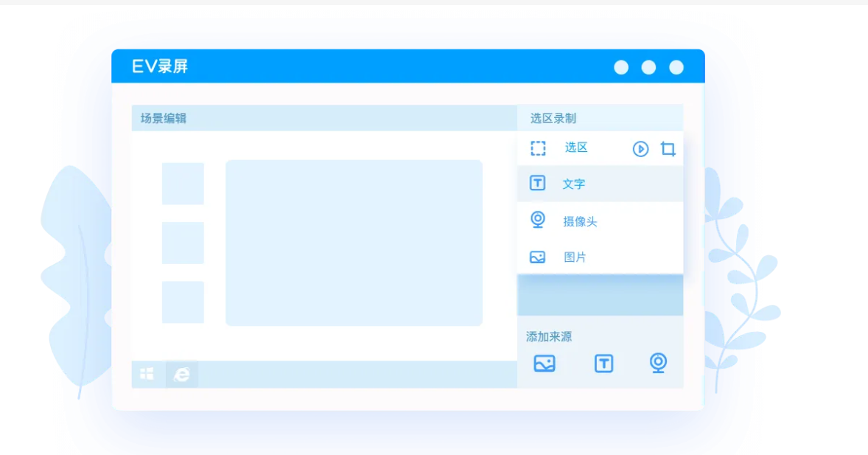The width and height of the screenshot is (868, 455).
Task: Select the top small square thumbnail
Action: click(183, 184)
